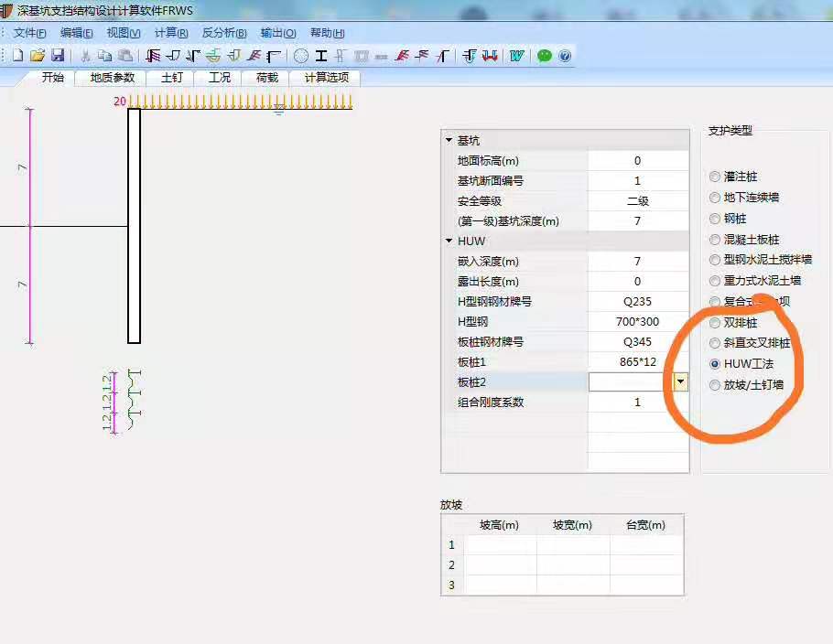The height and width of the screenshot is (644, 833).
Task: Switch to the 计算选项 tab
Action: 326,78
